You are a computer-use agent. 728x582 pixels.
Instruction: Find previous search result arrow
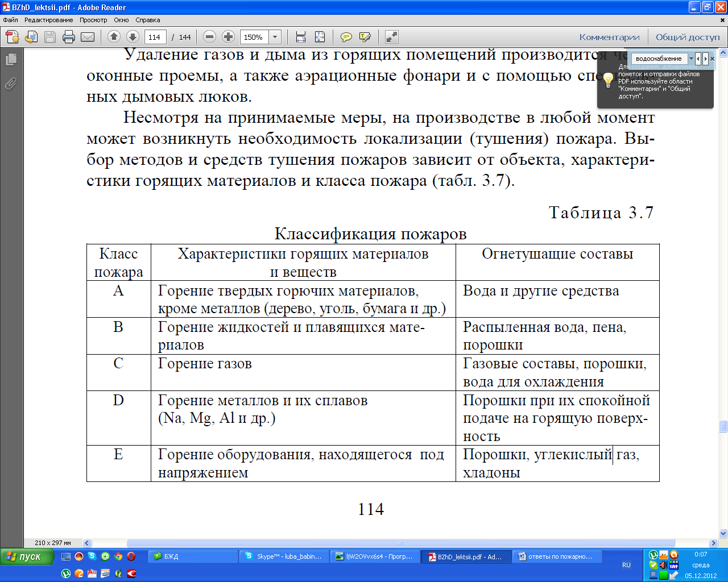click(698, 59)
